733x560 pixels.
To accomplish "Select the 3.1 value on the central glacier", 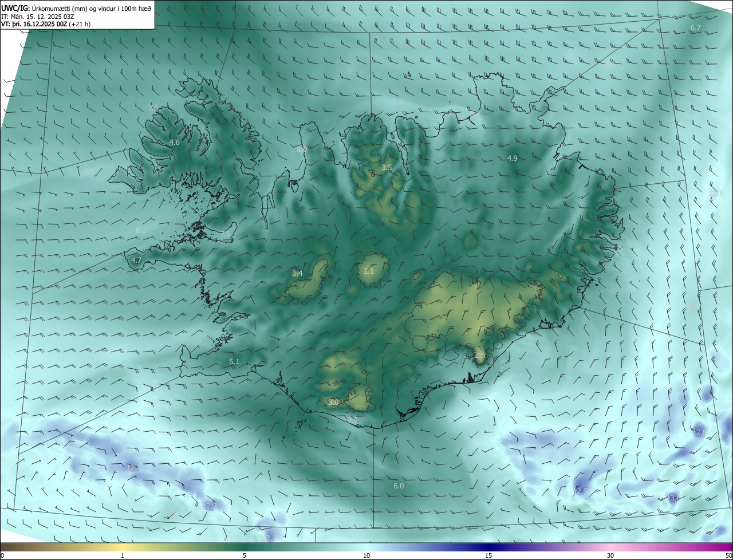I will 369,271.
